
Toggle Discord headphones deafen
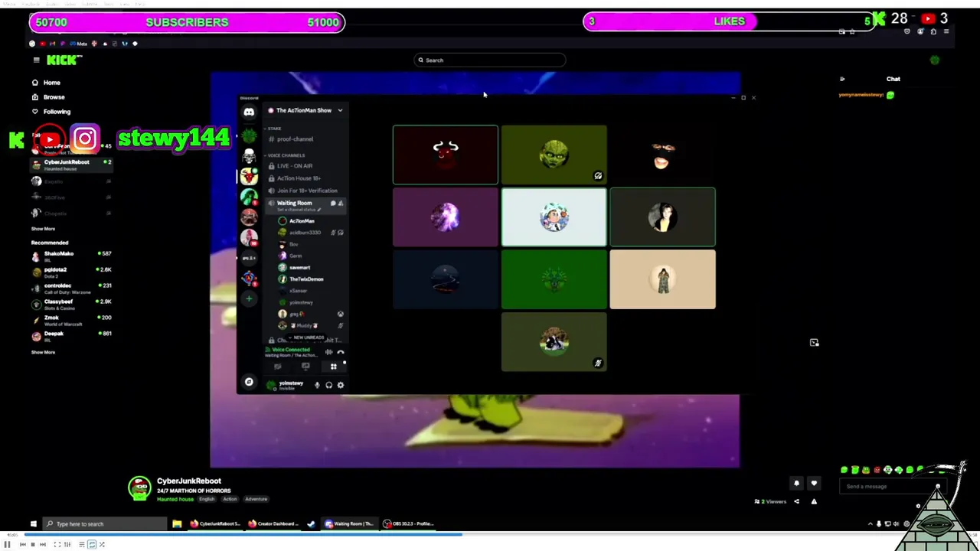(x=329, y=386)
